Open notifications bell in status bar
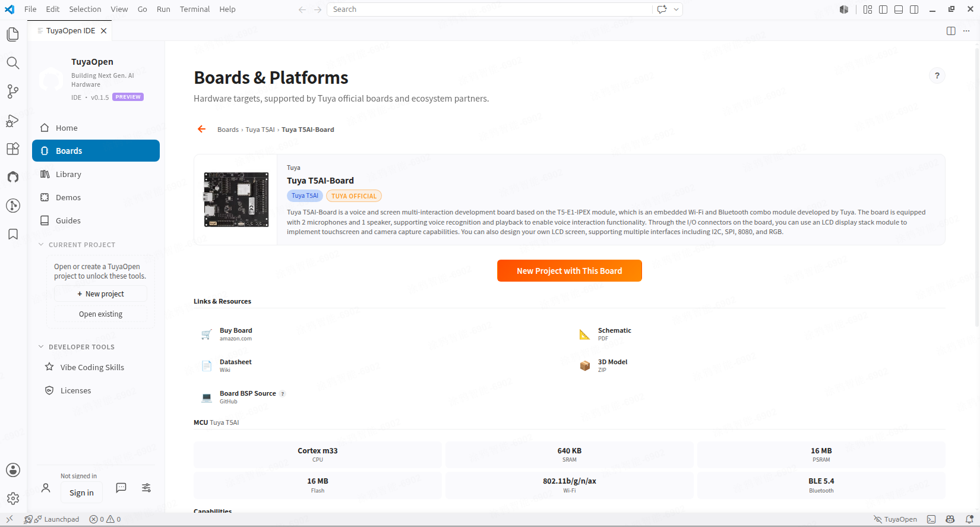Viewport: 980px width, 527px height. coord(969,519)
